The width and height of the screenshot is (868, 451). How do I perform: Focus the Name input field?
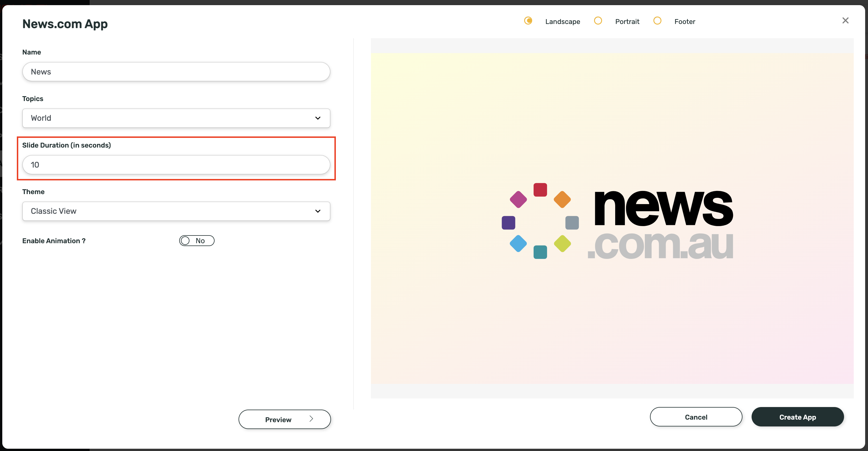176,71
